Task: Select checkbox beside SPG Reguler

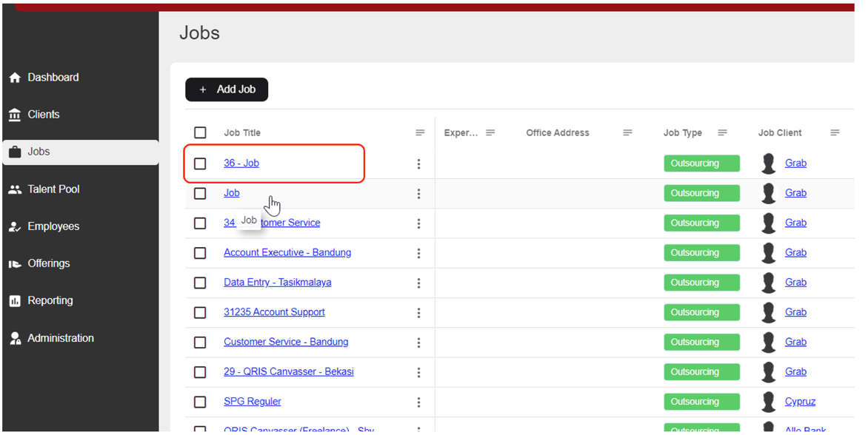Action: (x=200, y=402)
